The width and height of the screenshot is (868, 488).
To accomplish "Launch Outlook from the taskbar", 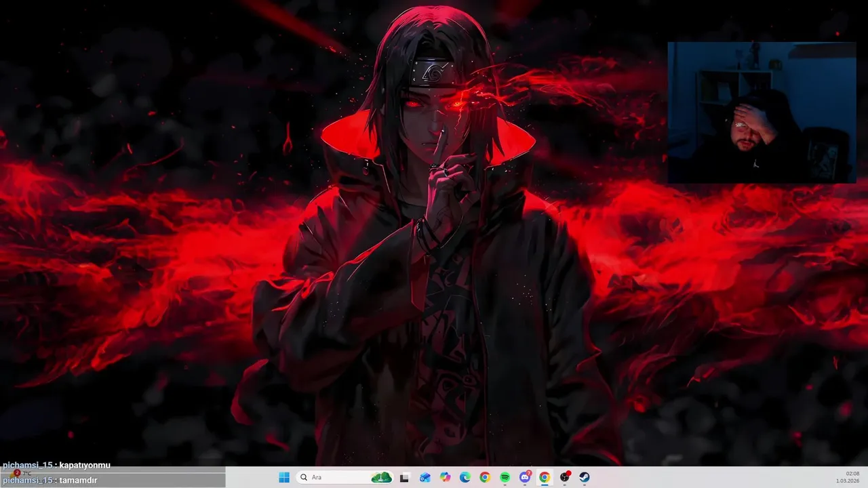I will [x=425, y=477].
